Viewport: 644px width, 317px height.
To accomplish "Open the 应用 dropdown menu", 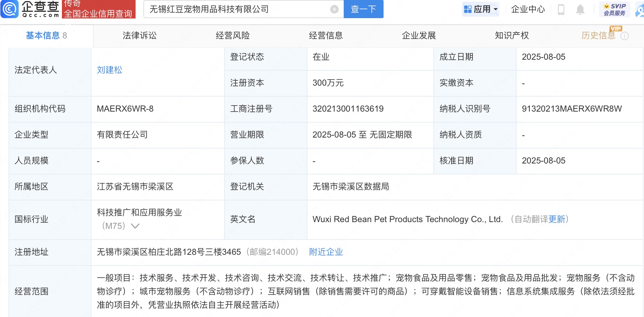I will click(481, 9).
